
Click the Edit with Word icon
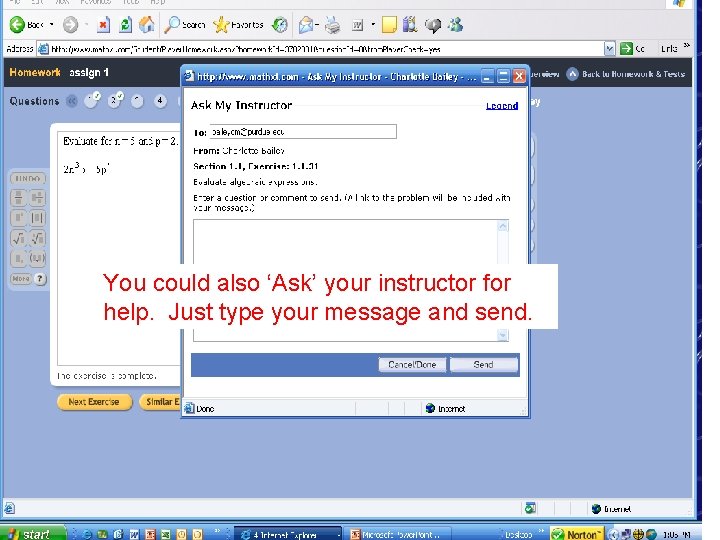358,25
